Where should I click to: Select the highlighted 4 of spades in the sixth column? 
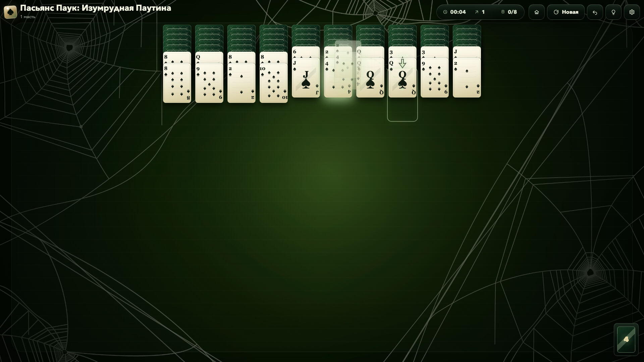(338, 78)
